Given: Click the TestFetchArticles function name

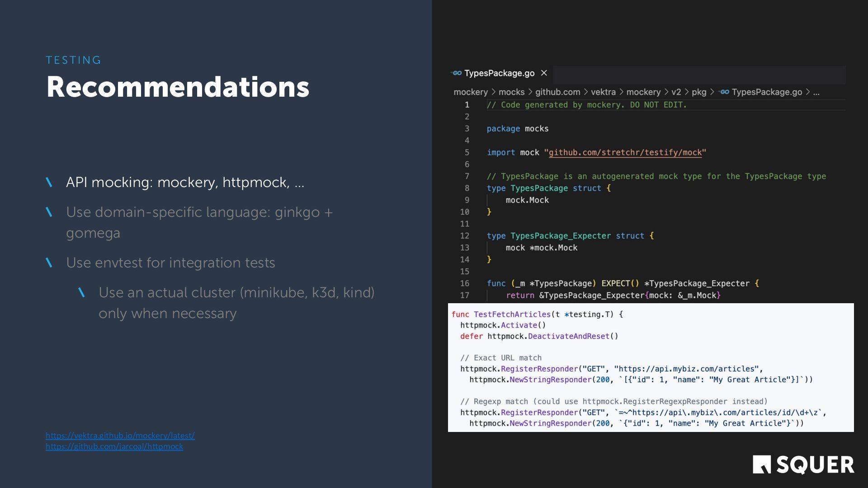Looking at the screenshot, I should pos(512,314).
